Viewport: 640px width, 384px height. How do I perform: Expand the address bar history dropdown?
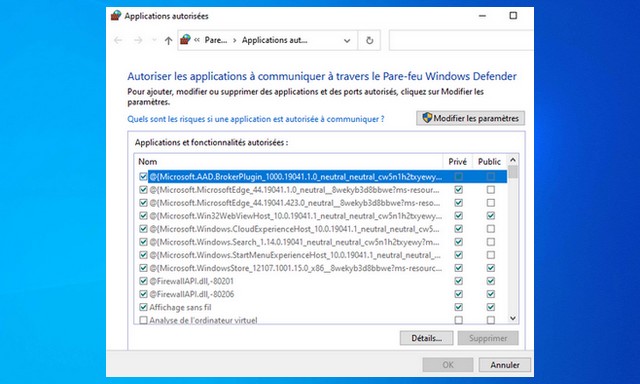point(347,40)
